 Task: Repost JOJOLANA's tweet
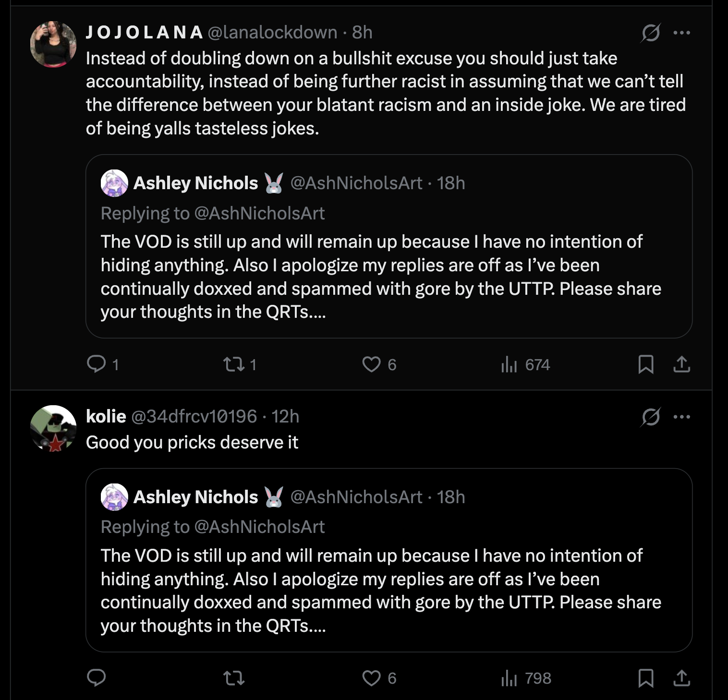click(x=234, y=364)
